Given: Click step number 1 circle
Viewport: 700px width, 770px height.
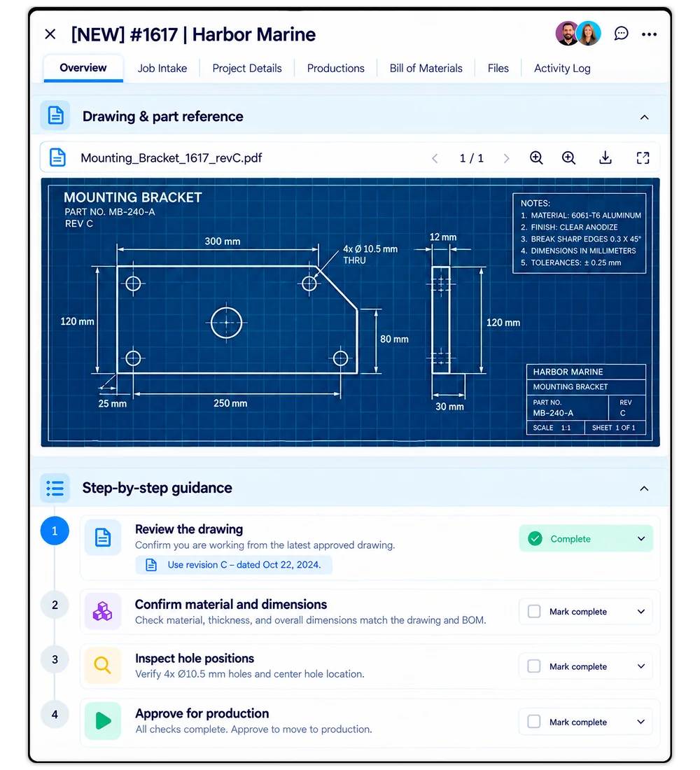Looking at the screenshot, I should coord(55,531).
